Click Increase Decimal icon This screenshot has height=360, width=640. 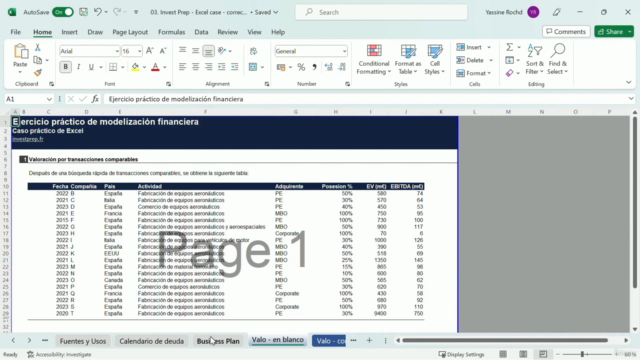tap(329, 67)
